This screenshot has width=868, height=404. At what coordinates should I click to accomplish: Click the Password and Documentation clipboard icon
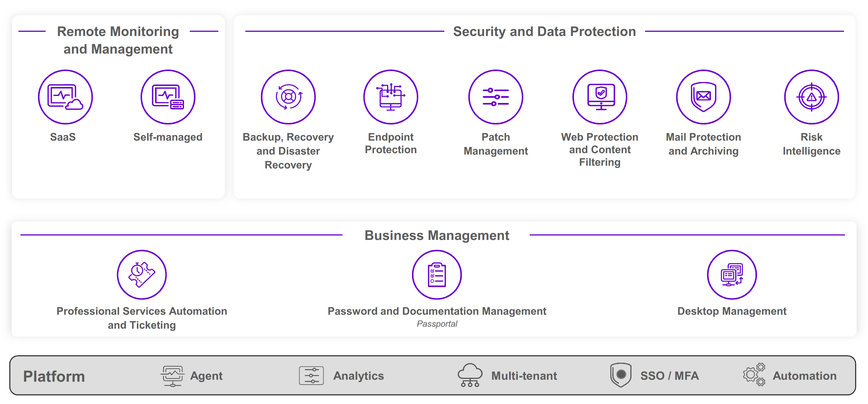437,274
